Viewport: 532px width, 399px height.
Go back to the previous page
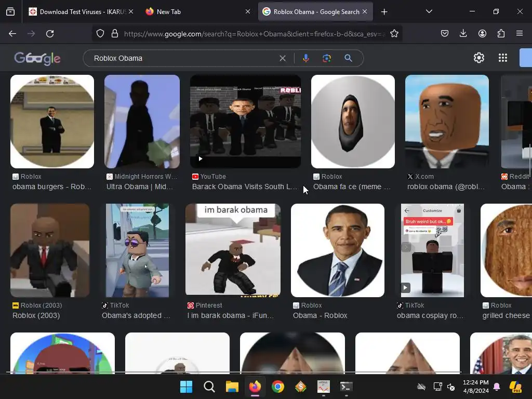[12, 34]
